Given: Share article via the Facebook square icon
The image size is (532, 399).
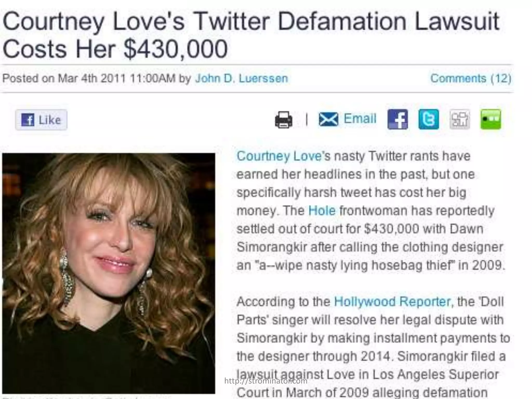Looking at the screenshot, I should (397, 119).
